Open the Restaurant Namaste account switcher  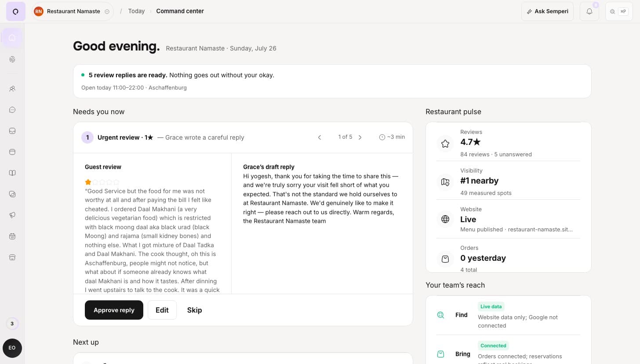73,11
